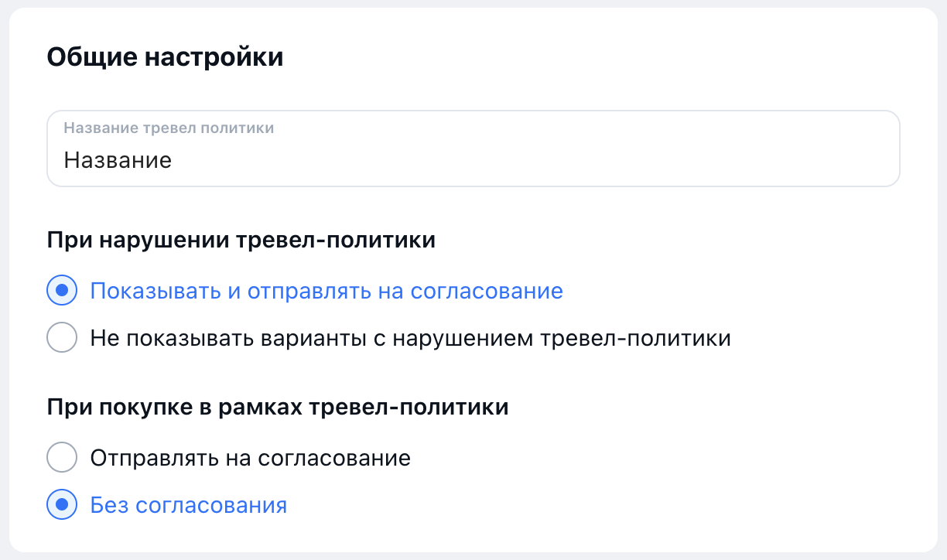The height and width of the screenshot is (560, 947).
Task: Click the floating label 'Название тревел политики'
Action: [169, 128]
